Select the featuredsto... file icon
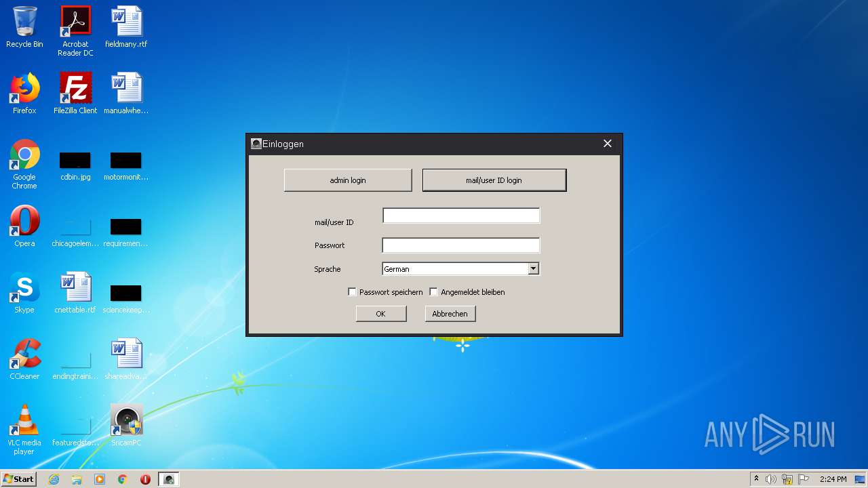The width and height of the screenshot is (868, 488). click(x=75, y=432)
